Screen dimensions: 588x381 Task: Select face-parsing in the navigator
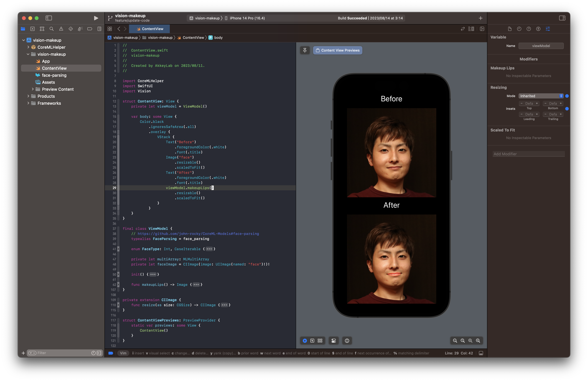[x=54, y=75]
